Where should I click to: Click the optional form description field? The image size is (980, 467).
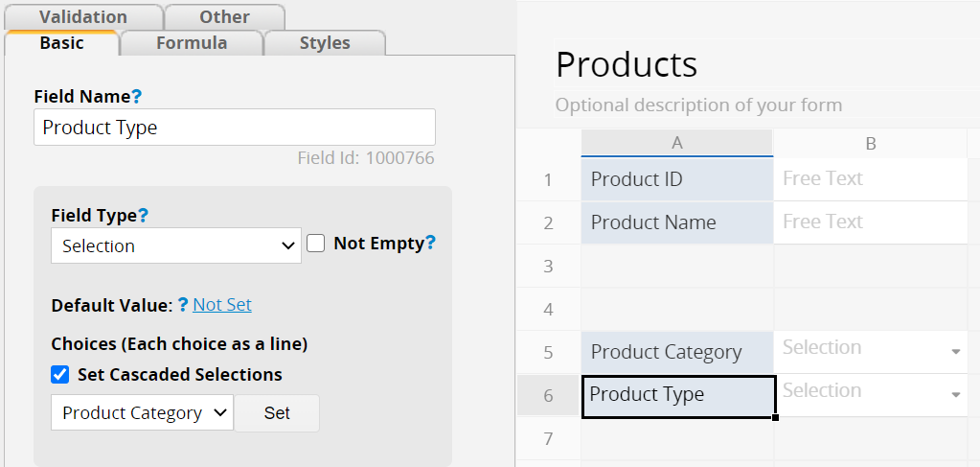pyautogui.click(x=767, y=105)
